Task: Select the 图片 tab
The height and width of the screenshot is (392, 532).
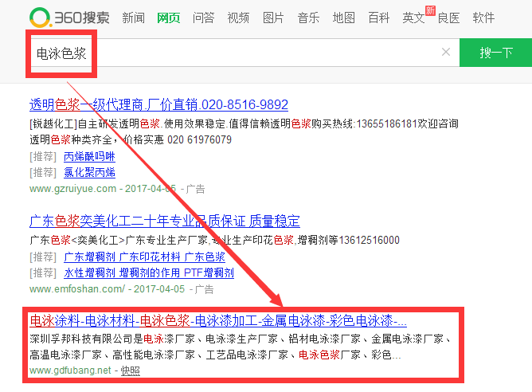Action: pos(273,18)
